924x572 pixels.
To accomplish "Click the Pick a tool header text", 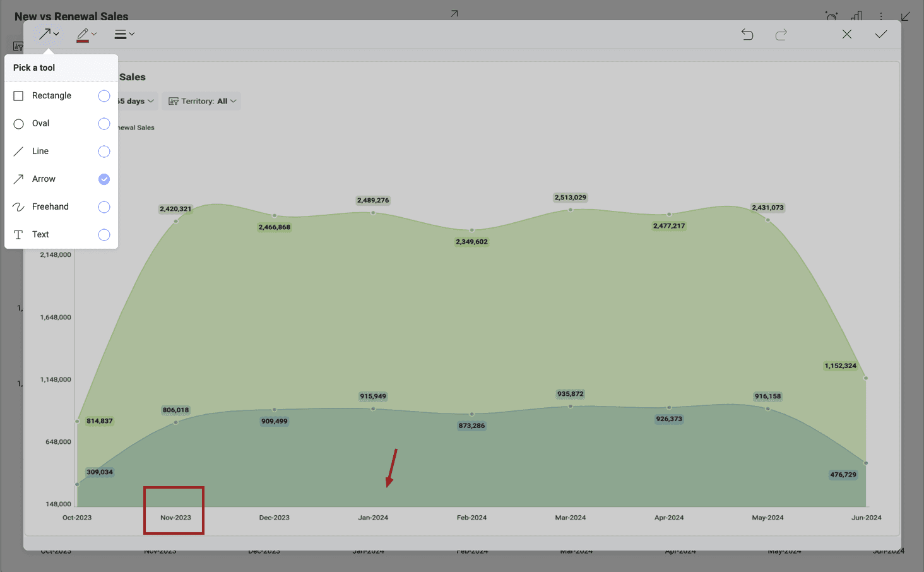I will [x=34, y=68].
